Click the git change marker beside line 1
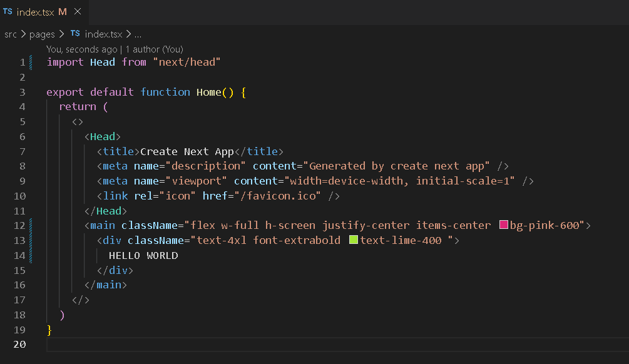 pyautogui.click(x=31, y=62)
